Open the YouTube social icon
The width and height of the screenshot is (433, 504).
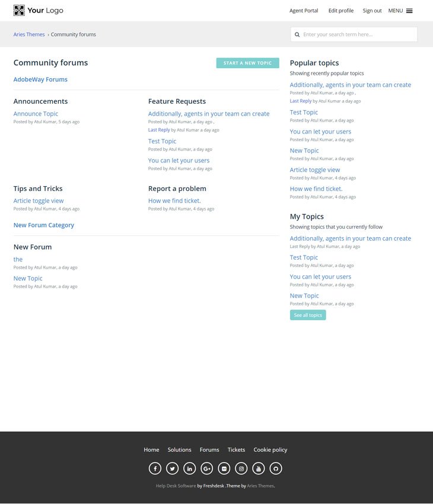coord(258,468)
